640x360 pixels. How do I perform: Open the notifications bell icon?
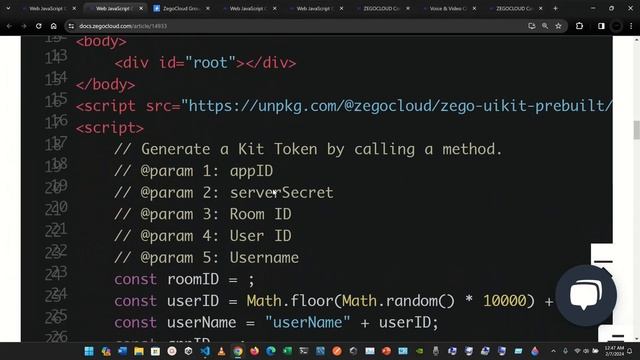(x=630, y=351)
